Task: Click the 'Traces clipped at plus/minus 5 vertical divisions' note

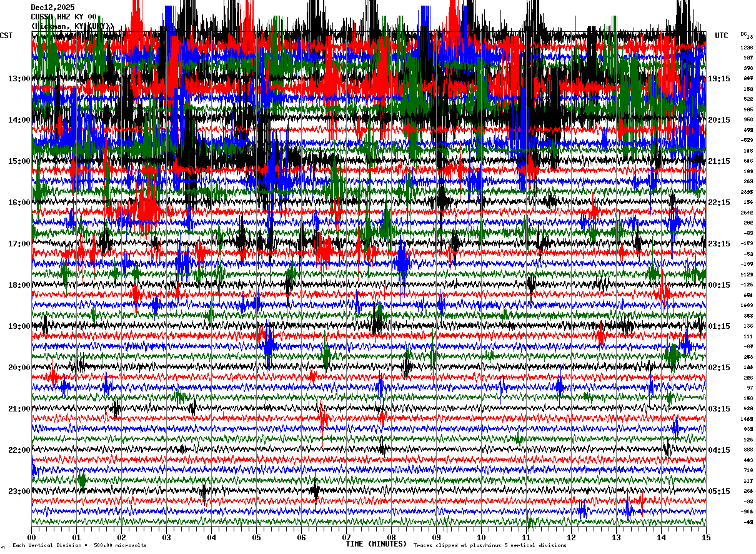Action: point(490,546)
